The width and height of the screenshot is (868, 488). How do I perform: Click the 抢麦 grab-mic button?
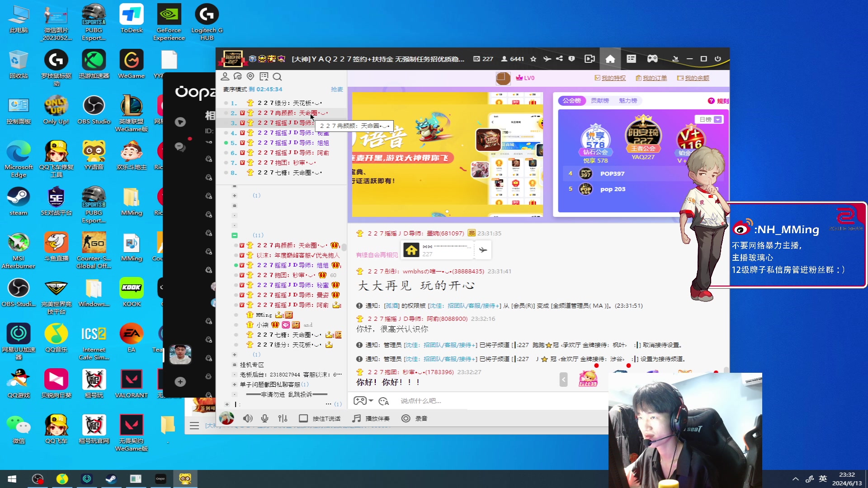point(337,89)
